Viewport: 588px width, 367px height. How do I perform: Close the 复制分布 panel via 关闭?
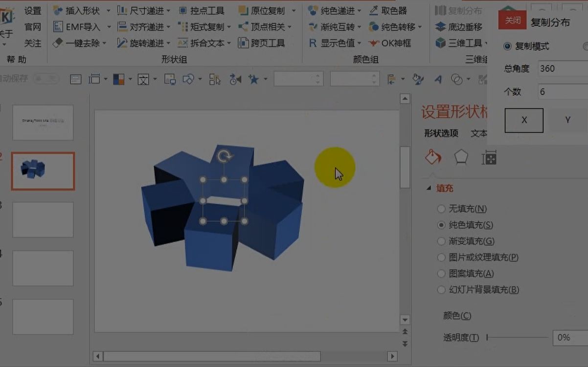tap(512, 20)
